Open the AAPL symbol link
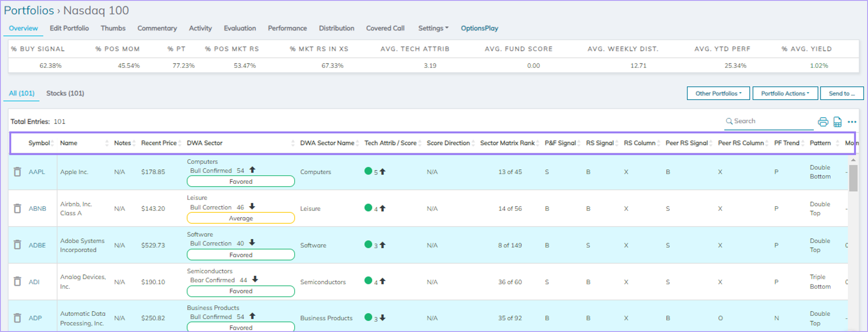The height and width of the screenshot is (332, 868). pyautogui.click(x=37, y=172)
